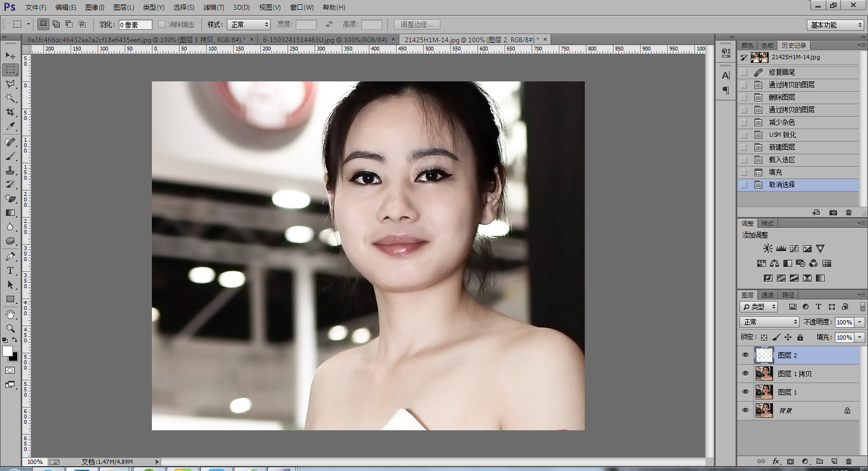Select the Eyedropper tool
Image resolution: width=868 pixels, height=471 pixels.
coord(10,126)
